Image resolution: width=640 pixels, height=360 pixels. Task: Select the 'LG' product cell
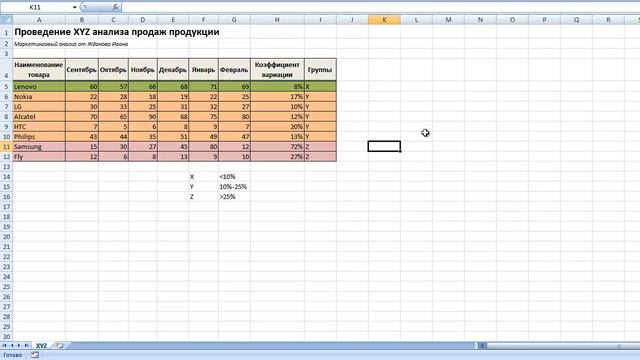[x=39, y=107]
